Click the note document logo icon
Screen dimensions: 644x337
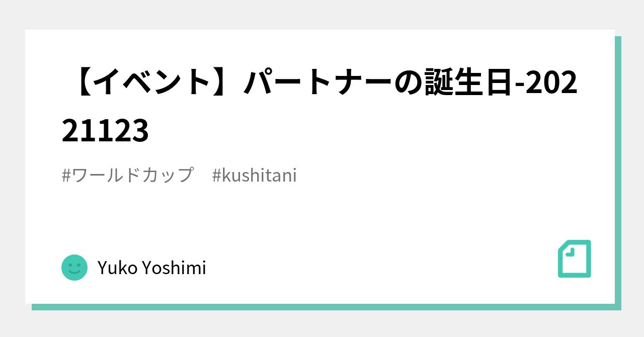[574, 259]
